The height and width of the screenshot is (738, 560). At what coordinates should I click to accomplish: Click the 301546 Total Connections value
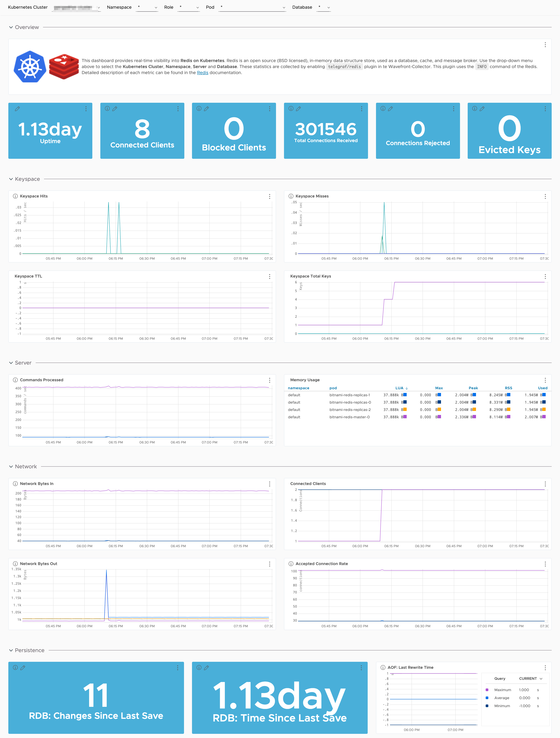pyautogui.click(x=326, y=129)
